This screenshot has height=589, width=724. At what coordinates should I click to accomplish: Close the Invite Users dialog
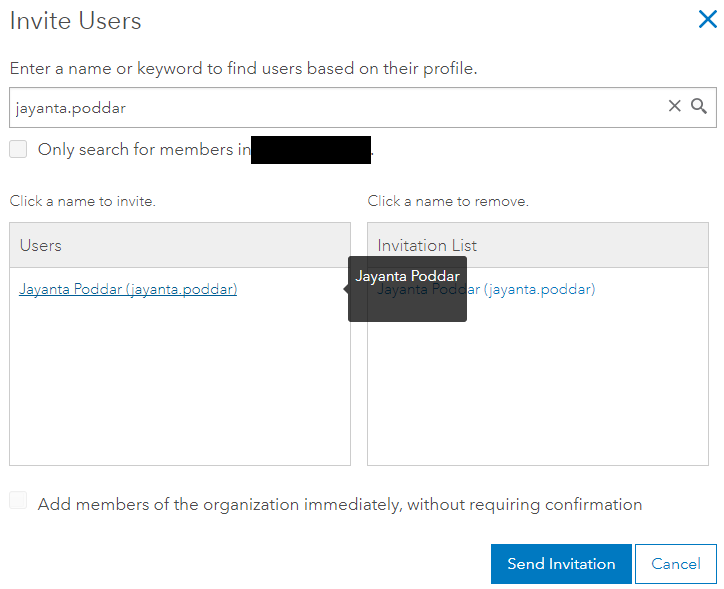pos(706,19)
